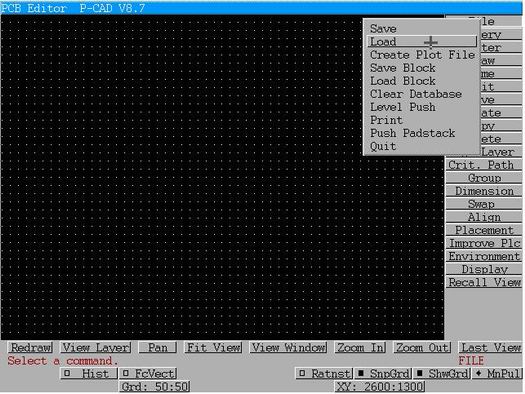
Task: Activate the Fit View button
Action: click(213, 347)
